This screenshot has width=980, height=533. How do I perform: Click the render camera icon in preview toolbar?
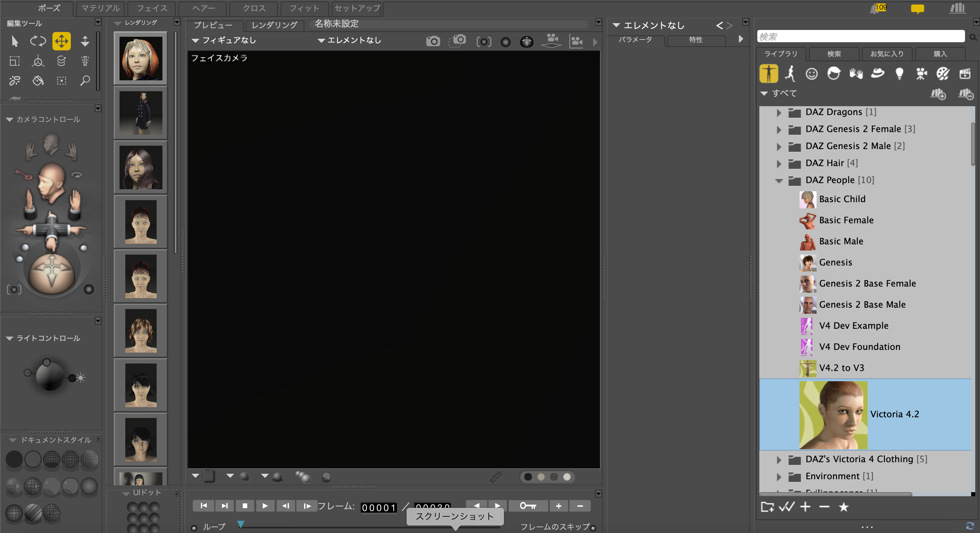(433, 41)
